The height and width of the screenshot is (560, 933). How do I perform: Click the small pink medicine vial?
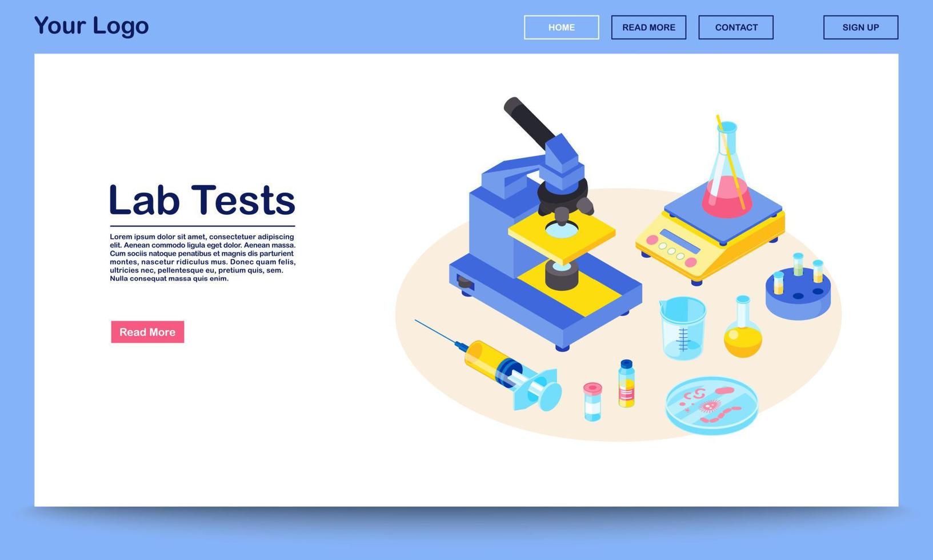click(x=591, y=400)
